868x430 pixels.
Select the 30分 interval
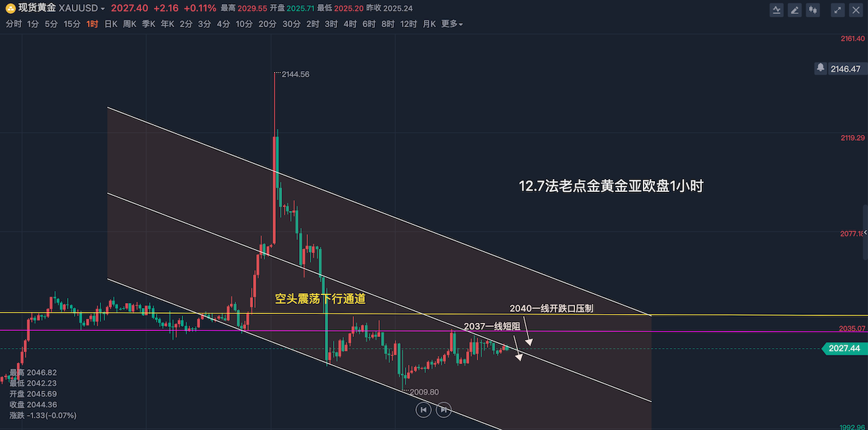[x=291, y=24]
